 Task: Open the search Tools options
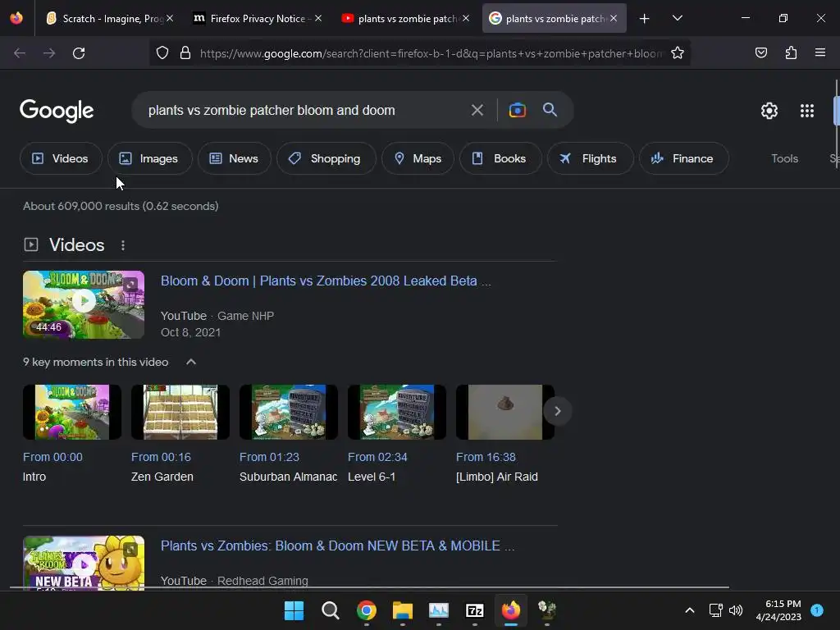(784, 158)
